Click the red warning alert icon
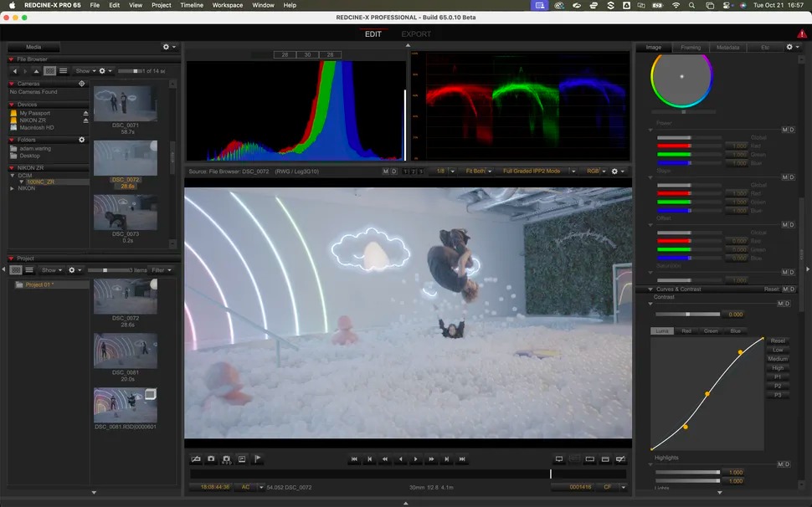Viewport: 812px width, 507px height. [x=802, y=34]
